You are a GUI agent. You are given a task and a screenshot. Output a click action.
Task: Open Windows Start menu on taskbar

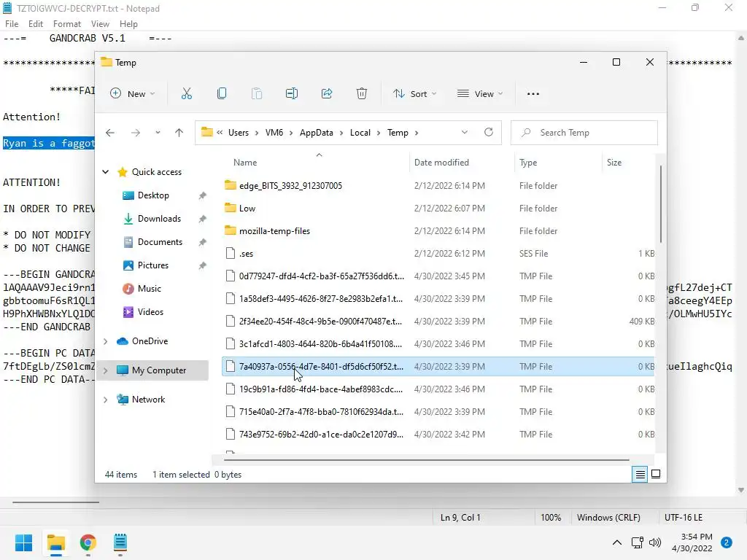(x=23, y=542)
